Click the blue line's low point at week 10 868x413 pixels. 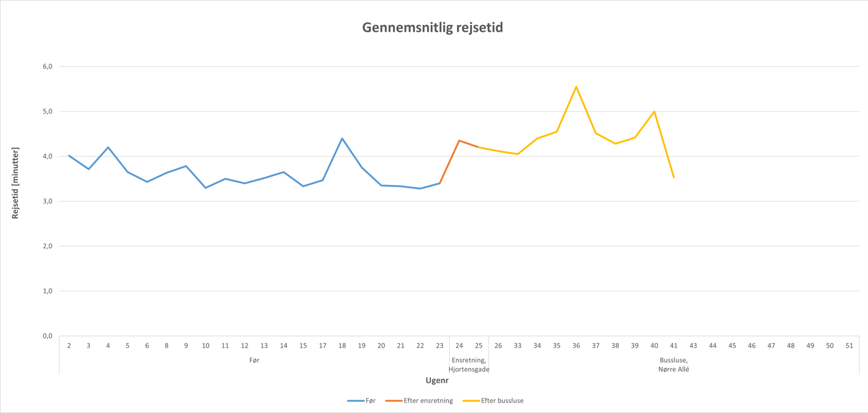pos(205,188)
